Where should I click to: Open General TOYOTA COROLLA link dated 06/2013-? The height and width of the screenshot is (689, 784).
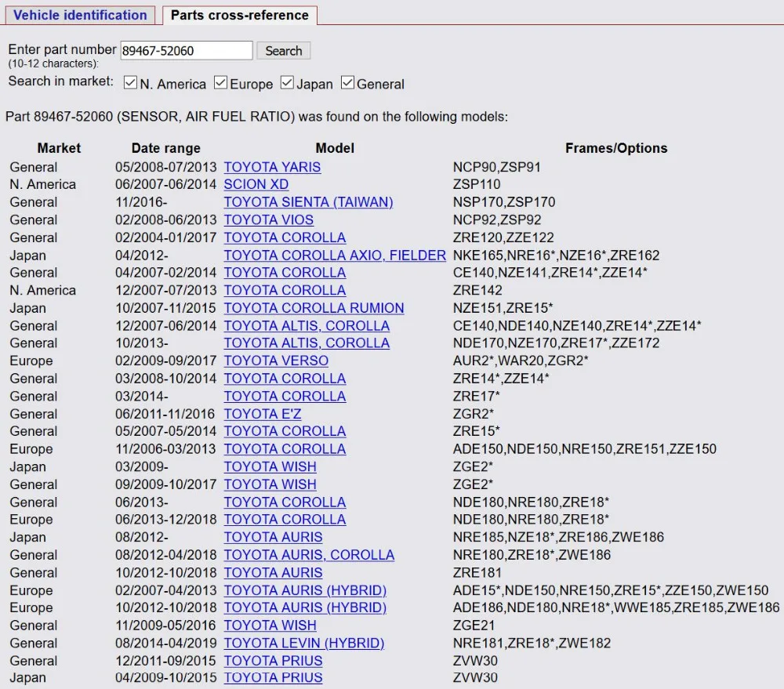pos(285,502)
